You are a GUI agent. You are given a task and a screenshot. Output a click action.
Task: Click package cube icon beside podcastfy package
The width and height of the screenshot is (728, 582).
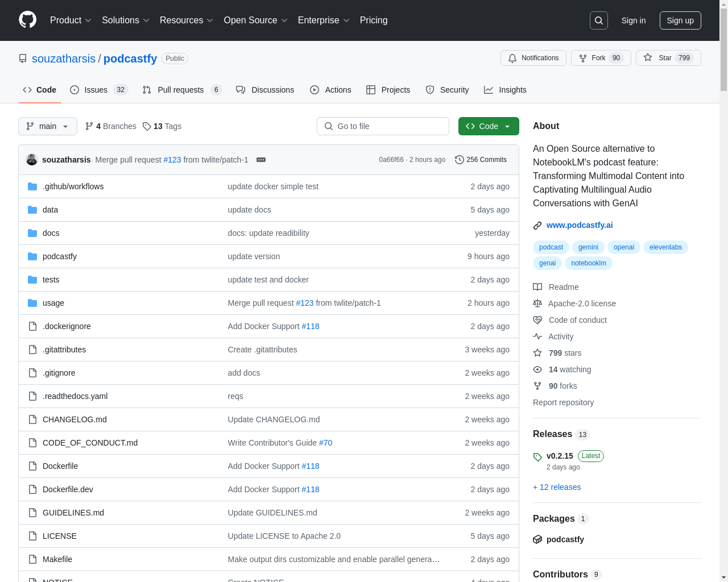[x=537, y=539]
